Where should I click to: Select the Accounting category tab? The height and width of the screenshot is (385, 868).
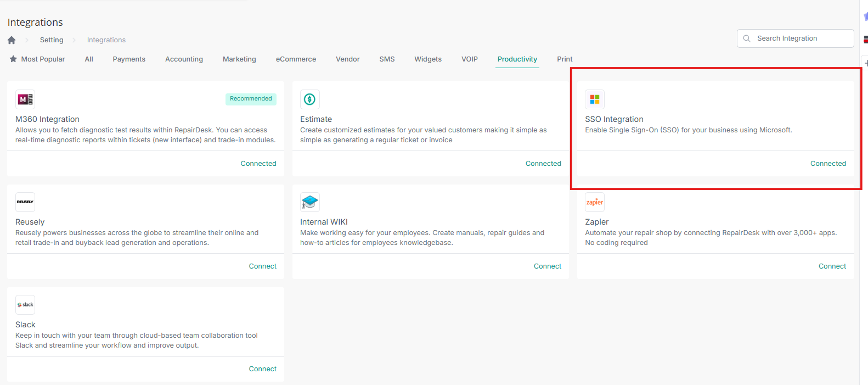184,59
